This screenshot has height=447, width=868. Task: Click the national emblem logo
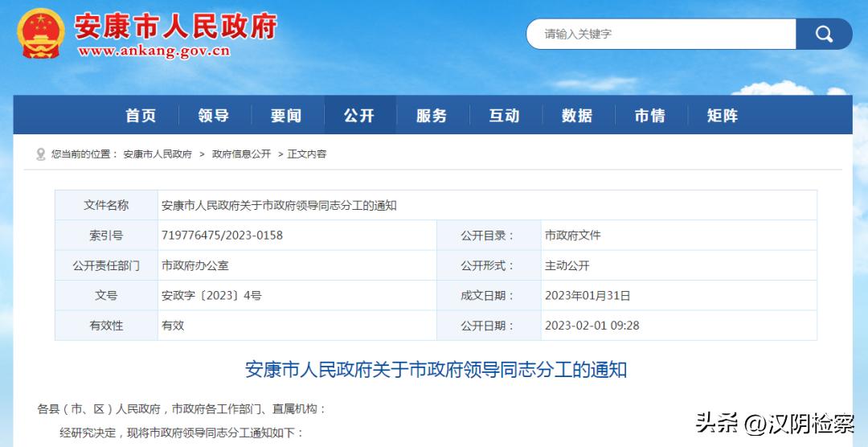point(40,33)
